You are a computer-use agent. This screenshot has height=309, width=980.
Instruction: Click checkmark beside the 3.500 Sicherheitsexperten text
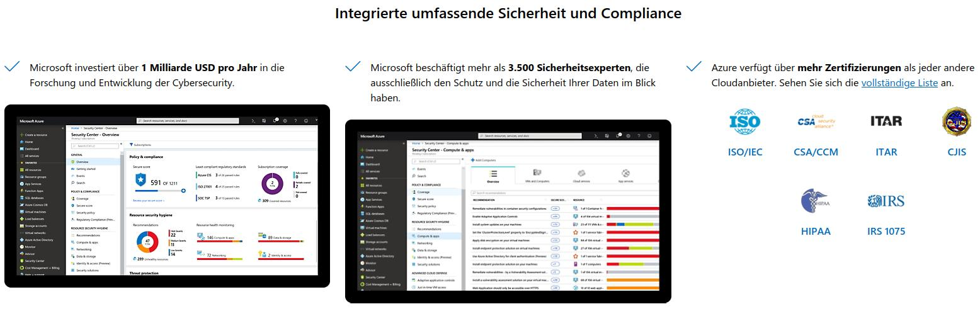[x=353, y=67]
